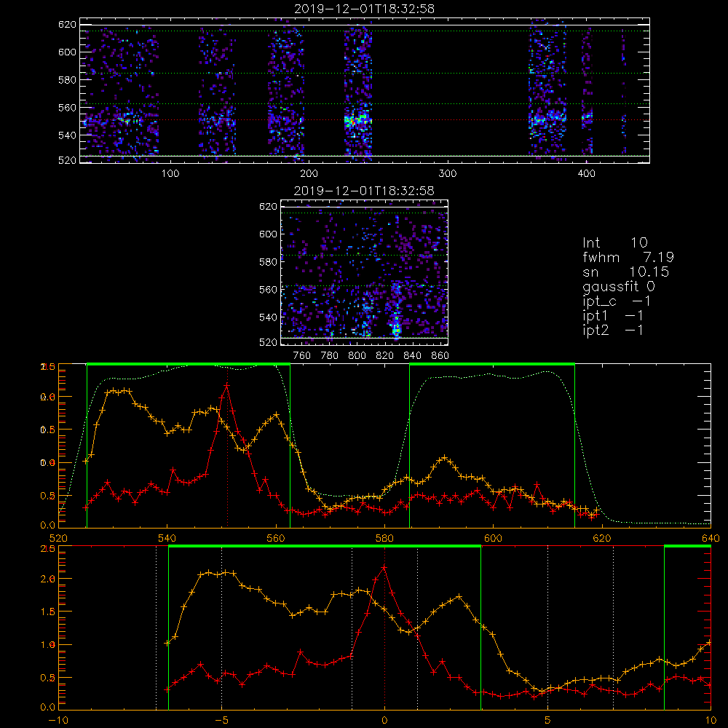Click y-axis label 540 on top spectrogram
Viewport: 728px width, 728px height.
(67, 135)
